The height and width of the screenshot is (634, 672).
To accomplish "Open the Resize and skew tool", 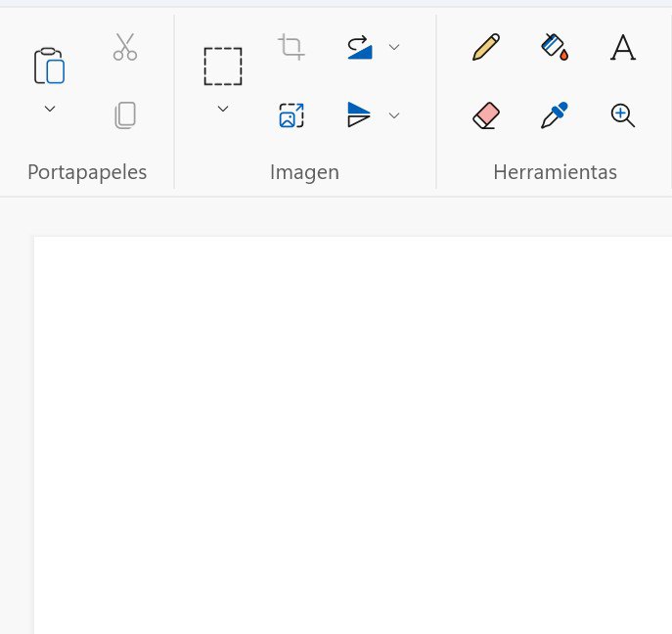I will 291,115.
